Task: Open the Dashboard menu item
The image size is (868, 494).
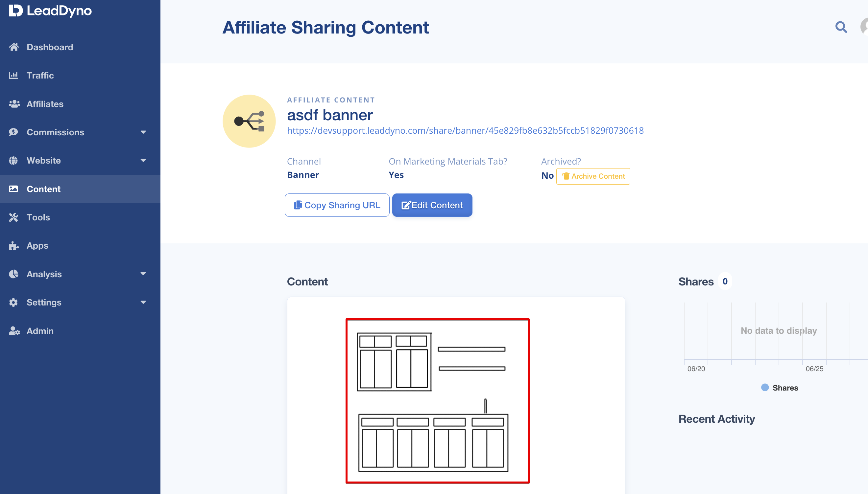Action: click(x=80, y=47)
